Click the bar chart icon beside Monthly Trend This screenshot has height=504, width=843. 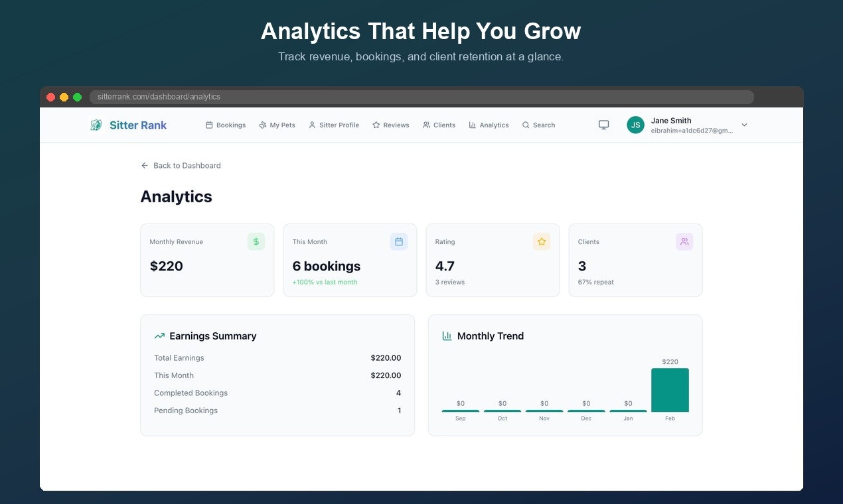coord(447,336)
